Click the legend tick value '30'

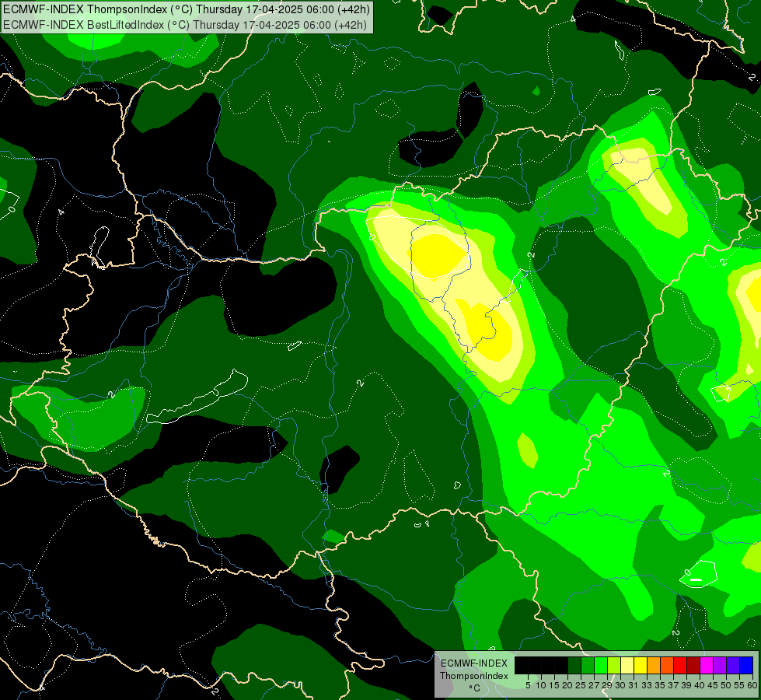click(621, 685)
